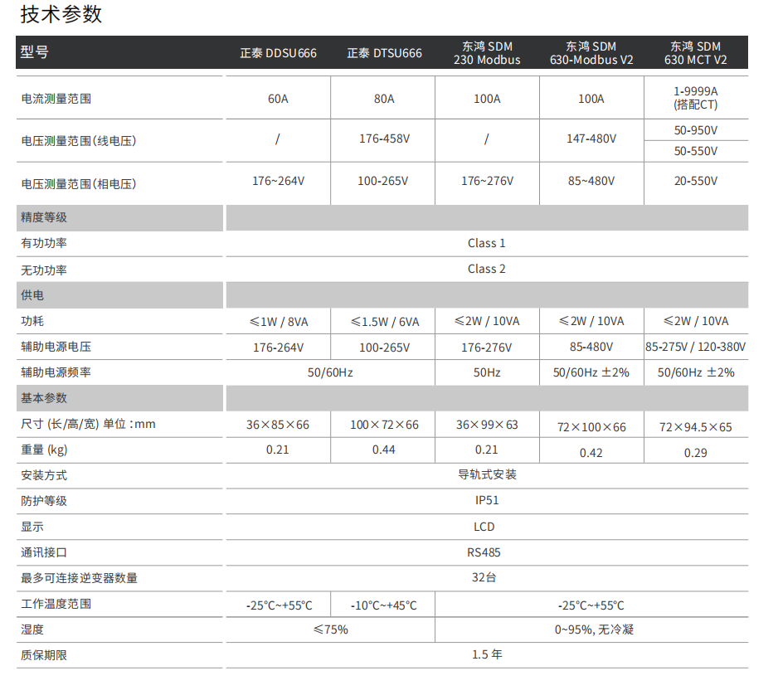Select the RS485 interface value
This screenshot has width=778, height=700.
click(484, 552)
